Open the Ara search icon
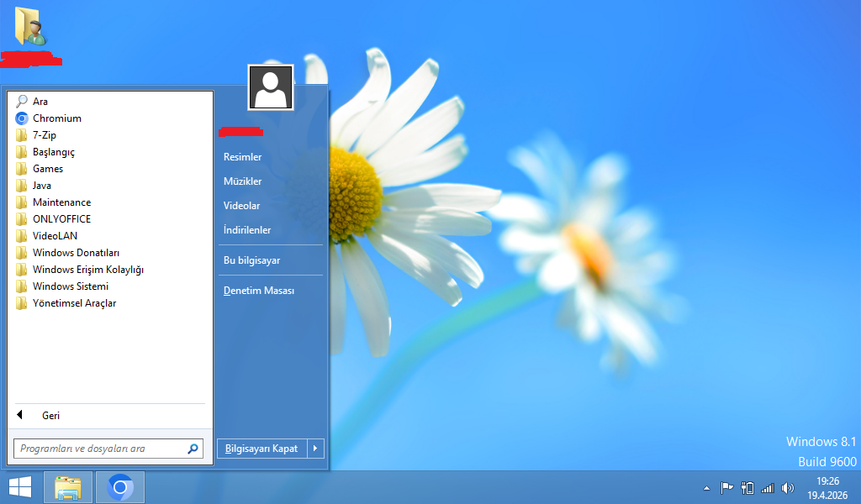861x504 pixels. coord(22,102)
